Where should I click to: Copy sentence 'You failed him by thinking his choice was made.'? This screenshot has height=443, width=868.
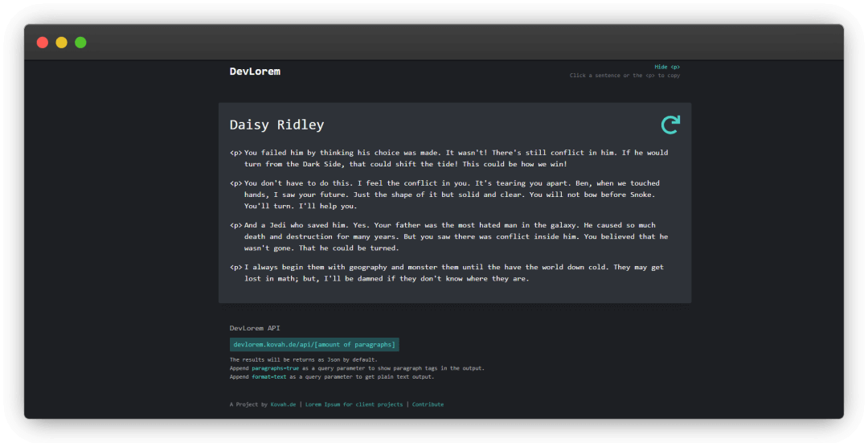coord(343,153)
